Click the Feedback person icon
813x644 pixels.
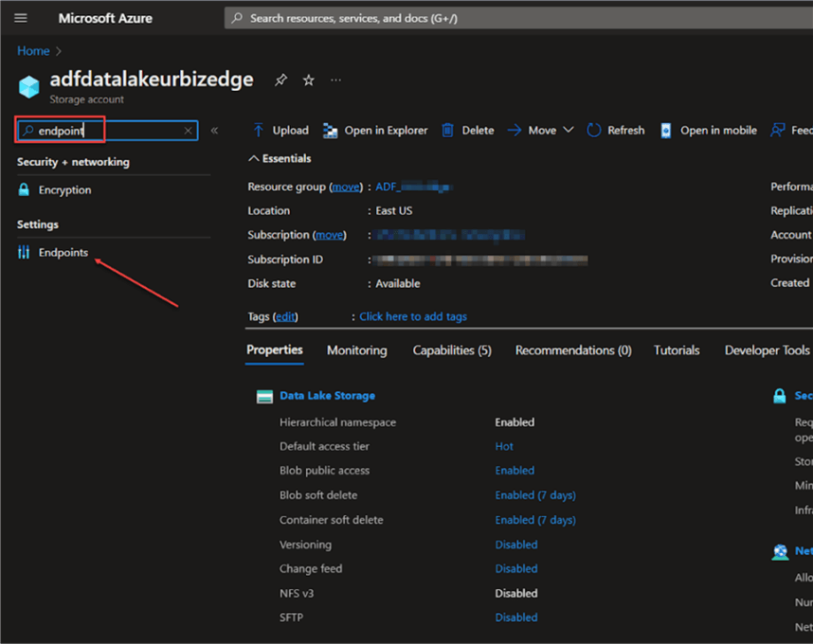[777, 130]
